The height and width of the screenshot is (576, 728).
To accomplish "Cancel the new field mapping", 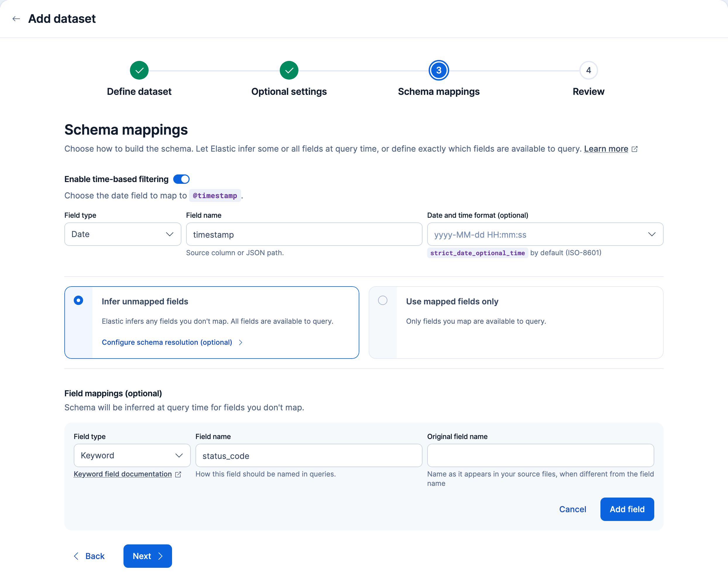I will [x=573, y=509].
